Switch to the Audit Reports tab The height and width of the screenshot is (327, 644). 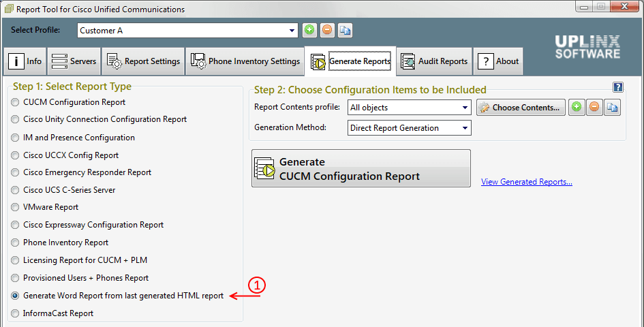434,61
